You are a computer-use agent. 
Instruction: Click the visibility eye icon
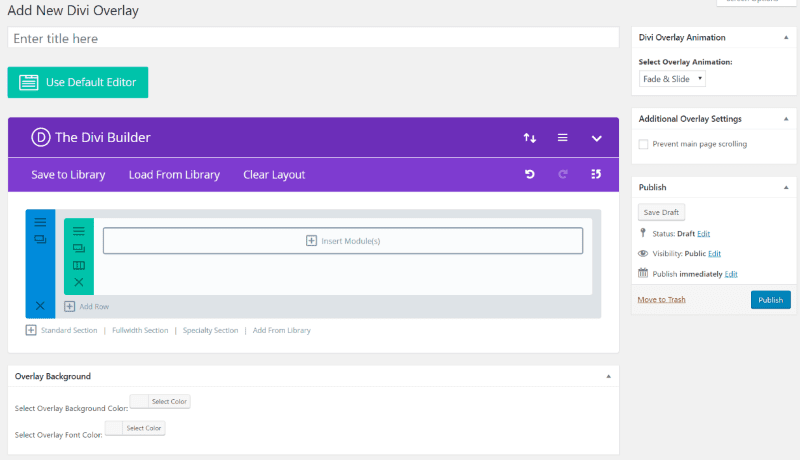pos(643,253)
